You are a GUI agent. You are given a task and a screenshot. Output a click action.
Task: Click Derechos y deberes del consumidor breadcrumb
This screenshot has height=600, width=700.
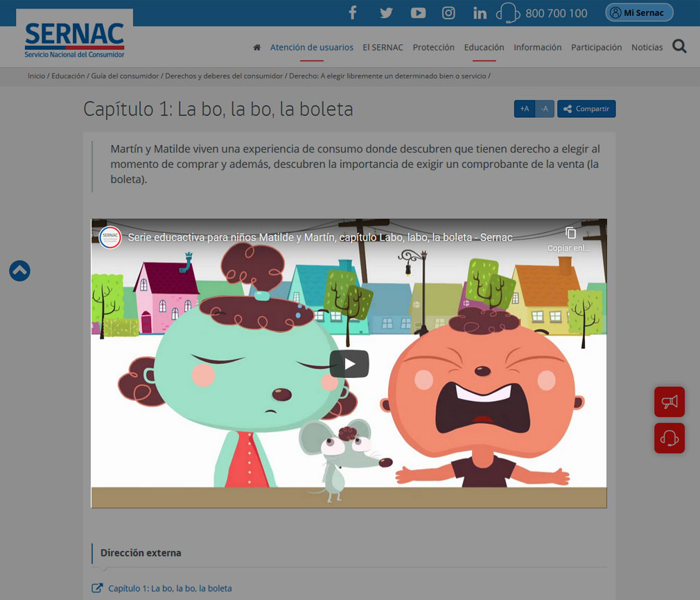224,76
